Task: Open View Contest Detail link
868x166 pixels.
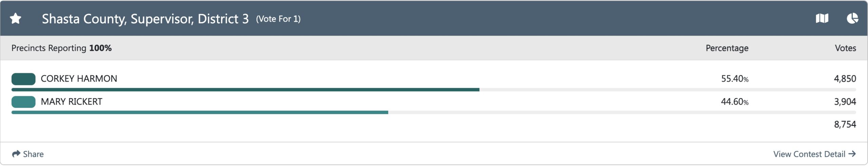Action: click(809, 154)
